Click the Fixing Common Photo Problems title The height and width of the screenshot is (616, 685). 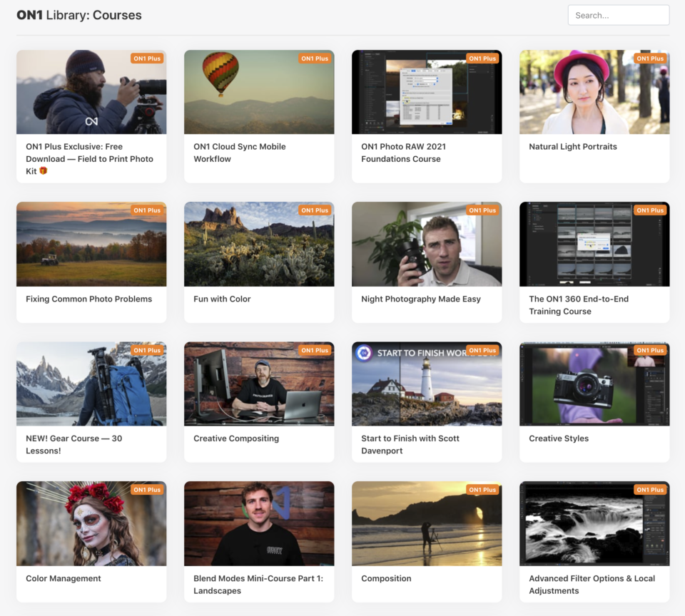click(x=88, y=299)
